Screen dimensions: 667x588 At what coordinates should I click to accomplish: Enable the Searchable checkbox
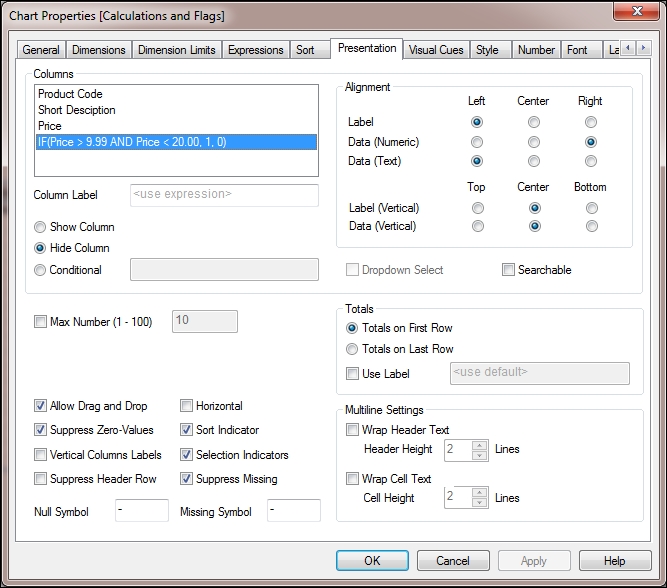(x=509, y=270)
